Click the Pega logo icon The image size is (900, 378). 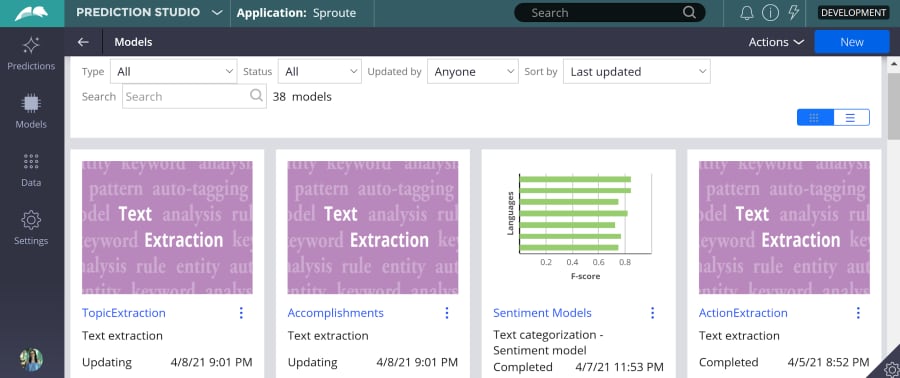tap(32, 13)
